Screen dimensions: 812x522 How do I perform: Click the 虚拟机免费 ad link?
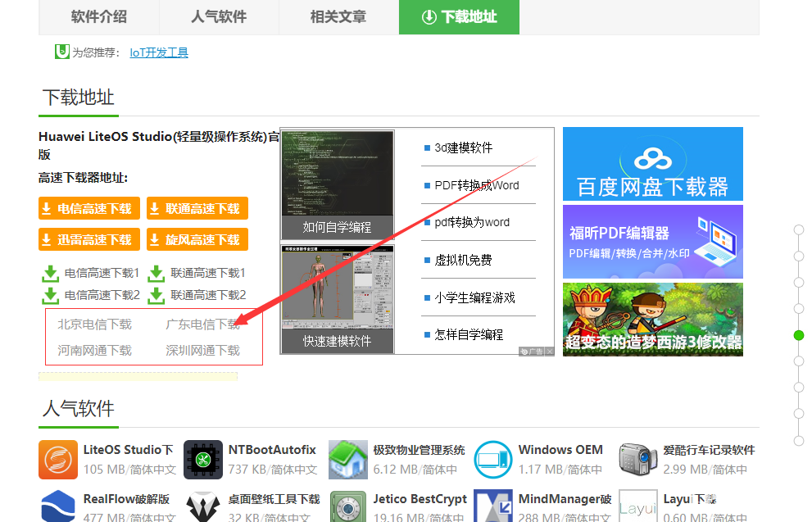click(464, 260)
